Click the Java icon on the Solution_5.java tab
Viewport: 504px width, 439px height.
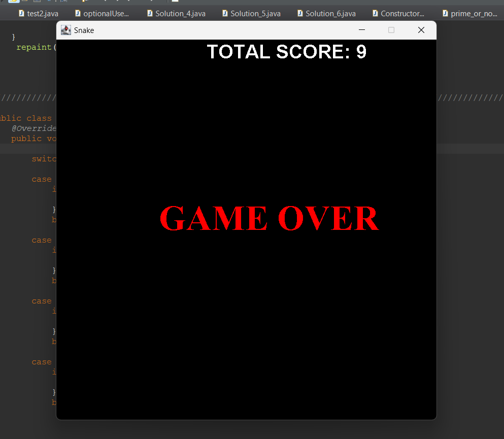(225, 14)
